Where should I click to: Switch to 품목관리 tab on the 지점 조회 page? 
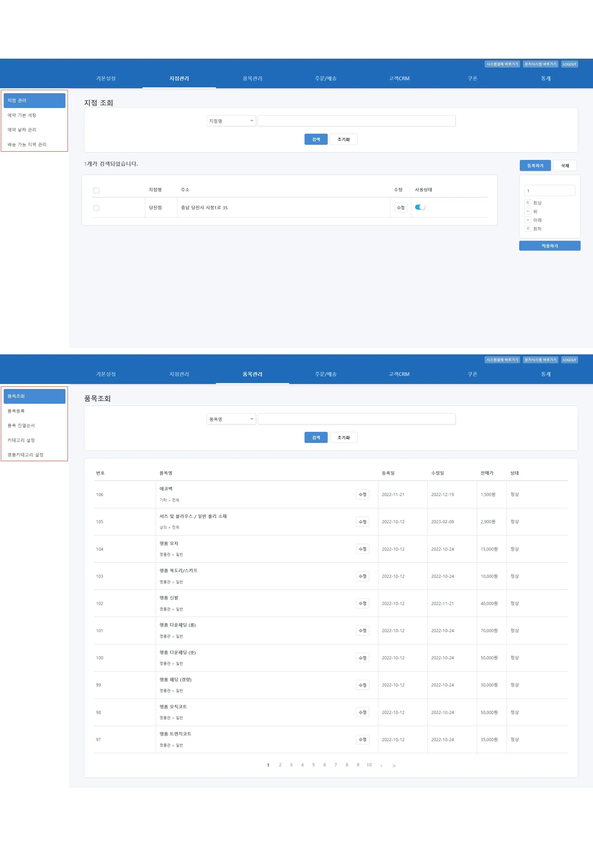[x=253, y=78]
